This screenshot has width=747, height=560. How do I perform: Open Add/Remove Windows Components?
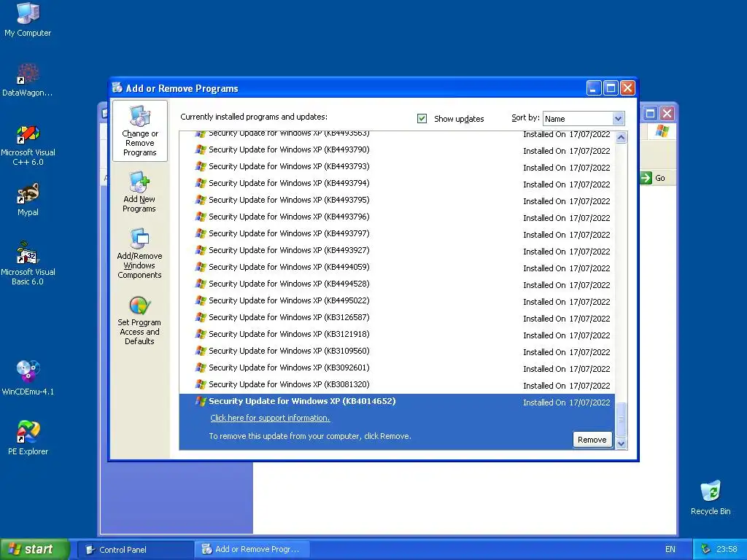139,253
